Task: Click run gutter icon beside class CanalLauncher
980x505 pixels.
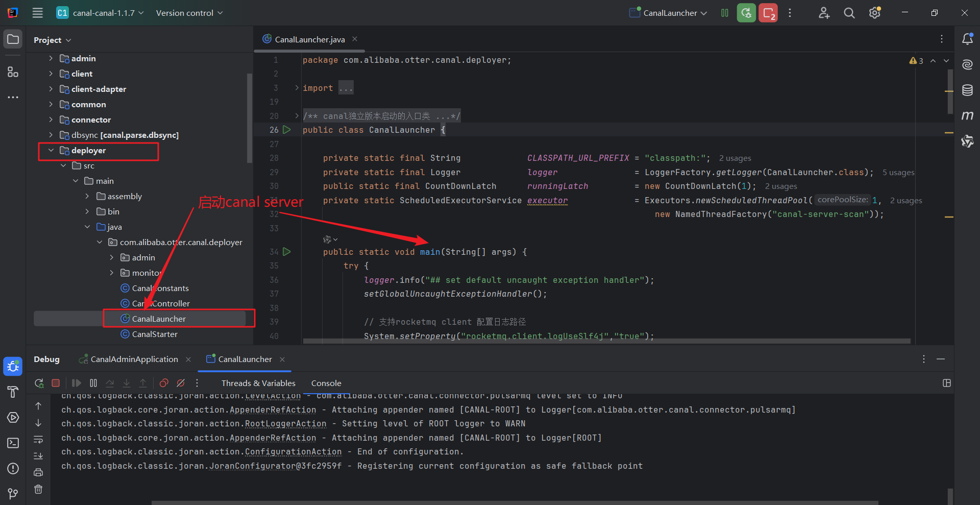Action: (x=287, y=130)
